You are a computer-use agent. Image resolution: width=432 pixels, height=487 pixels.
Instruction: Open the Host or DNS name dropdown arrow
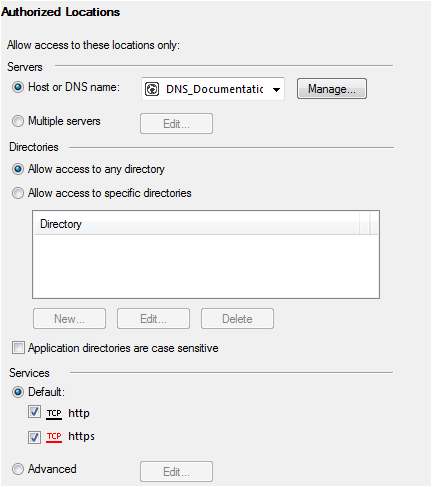(x=276, y=89)
